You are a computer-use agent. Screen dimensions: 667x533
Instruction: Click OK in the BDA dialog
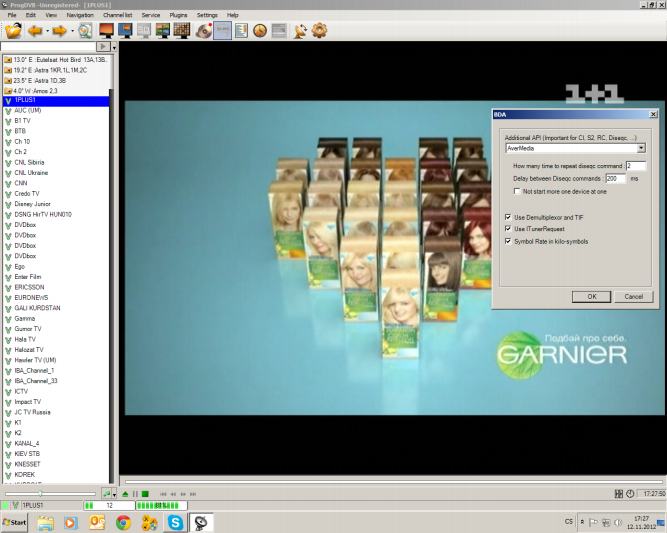(591, 297)
